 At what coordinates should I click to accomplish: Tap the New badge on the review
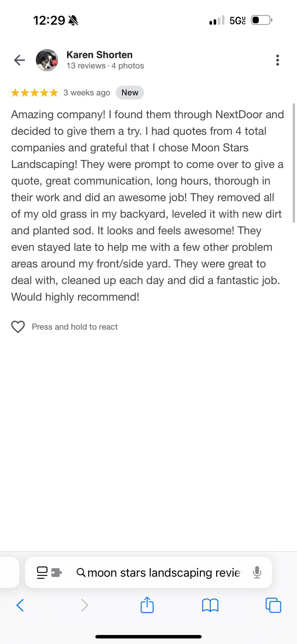pos(130,93)
